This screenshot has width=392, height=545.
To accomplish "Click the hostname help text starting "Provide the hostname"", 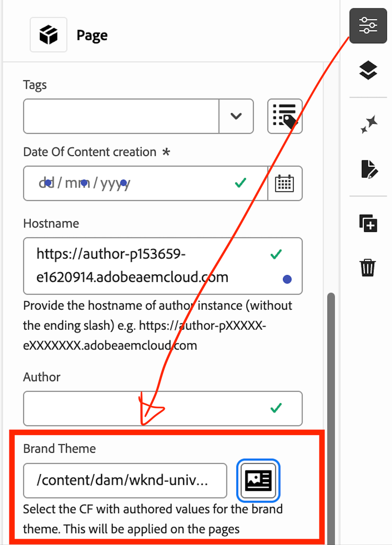I will tap(158, 326).
